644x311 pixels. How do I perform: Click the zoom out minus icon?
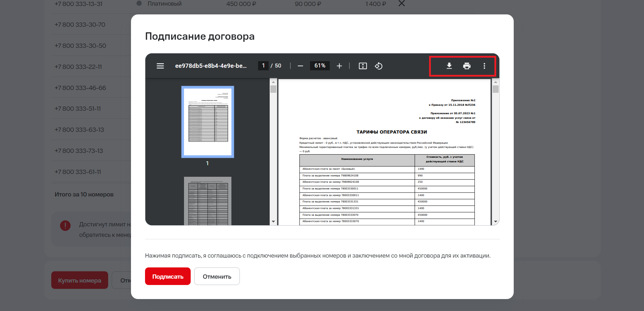tap(300, 66)
